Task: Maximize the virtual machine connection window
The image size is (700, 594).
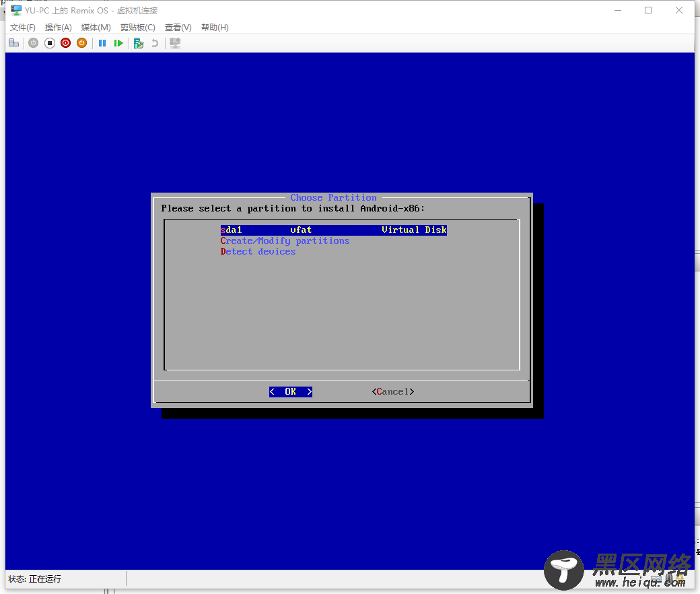Action: (x=648, y=10)
